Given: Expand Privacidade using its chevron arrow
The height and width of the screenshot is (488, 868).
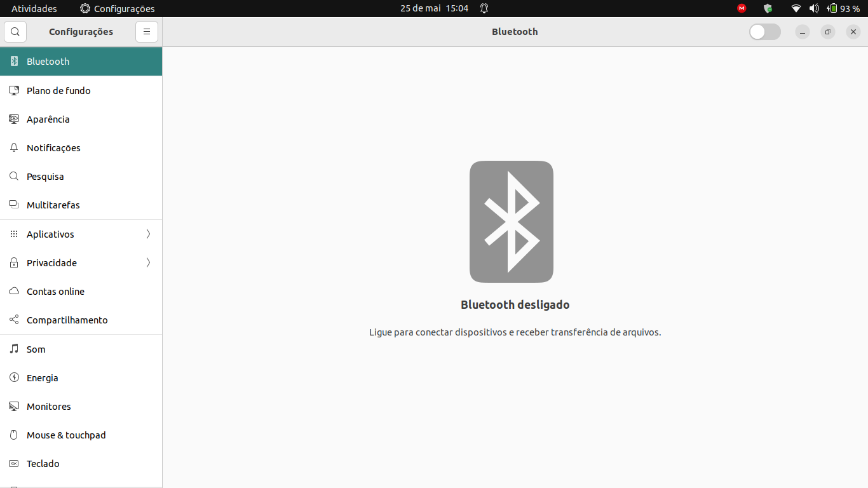Looking at the screenshot, I should click(148, 262).
